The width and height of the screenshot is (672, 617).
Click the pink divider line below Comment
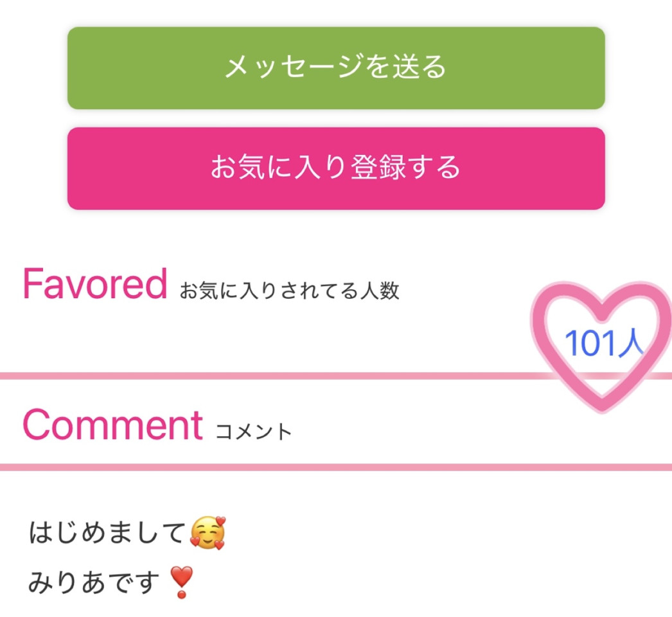[x=335, y=467]
